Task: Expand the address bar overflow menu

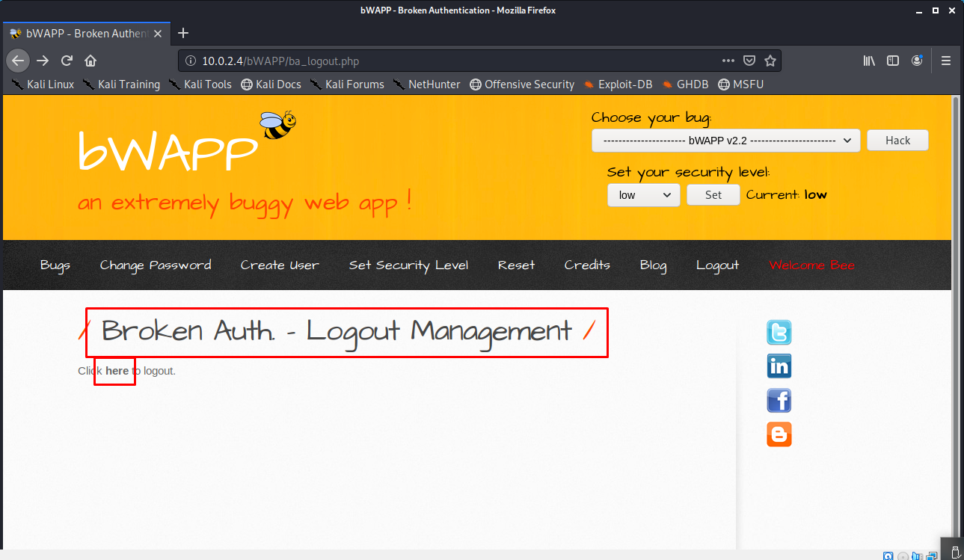Action: pos(728,61)
